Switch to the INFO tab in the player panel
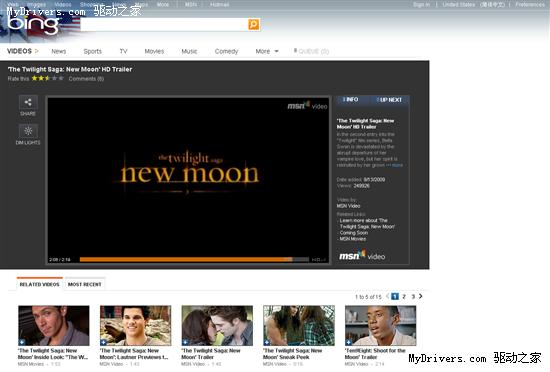This screenshot has height=372, width=550. 351,100
